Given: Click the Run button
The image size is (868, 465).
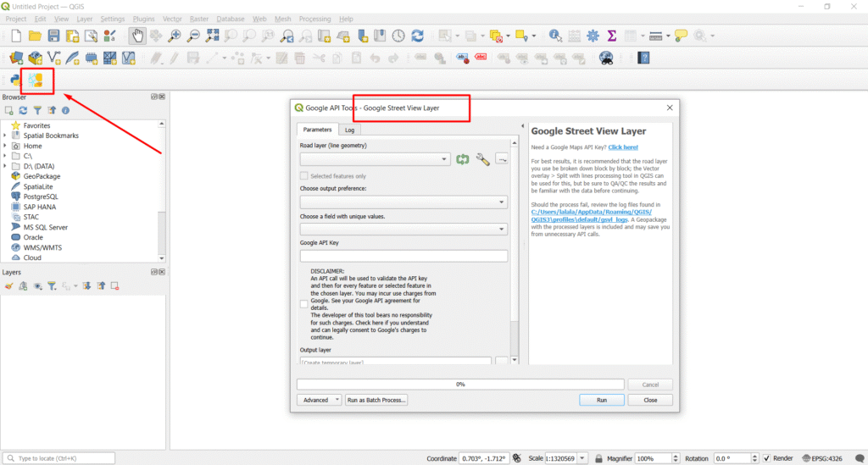Looking at the screenshot, I should pos(602,400).
